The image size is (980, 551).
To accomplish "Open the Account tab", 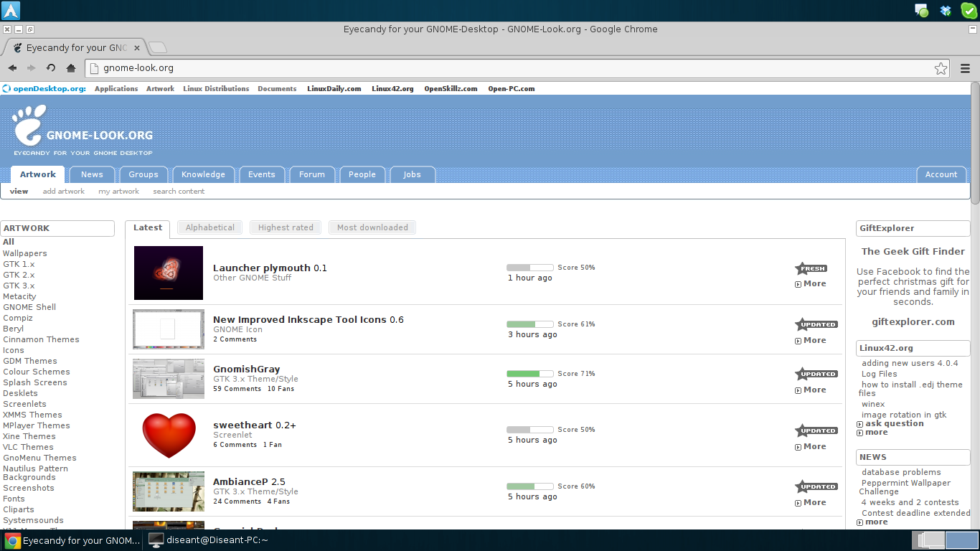I will [x=941, y=174].
